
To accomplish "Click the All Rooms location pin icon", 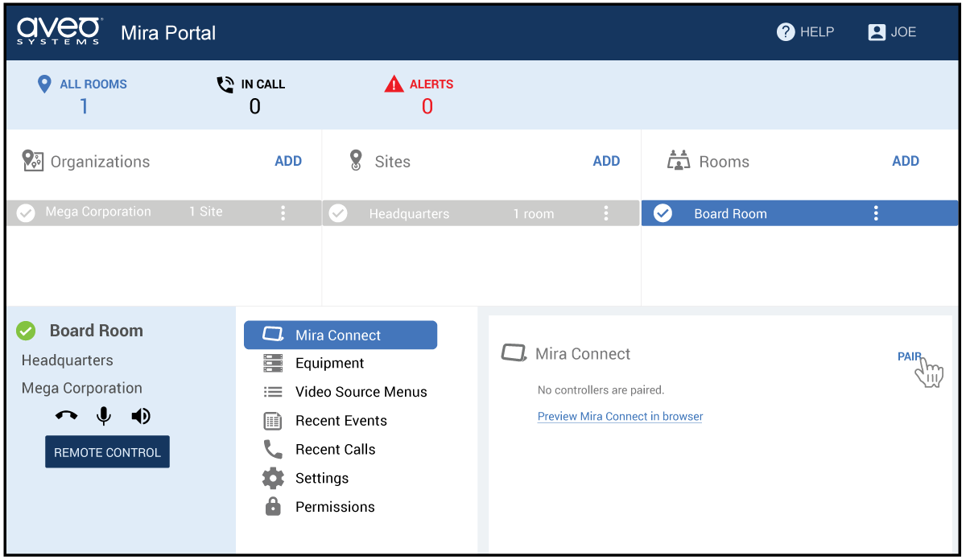I will click(45, 84).
